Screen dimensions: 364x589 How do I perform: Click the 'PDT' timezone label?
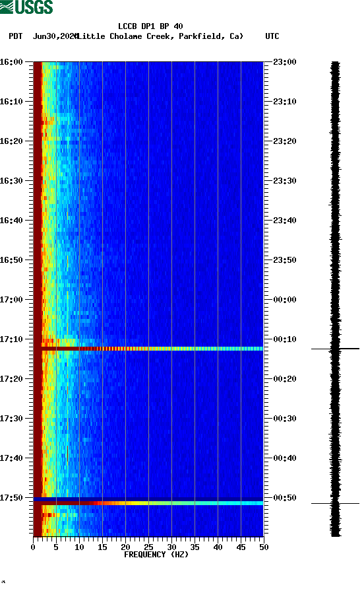(x=16, y=36)
